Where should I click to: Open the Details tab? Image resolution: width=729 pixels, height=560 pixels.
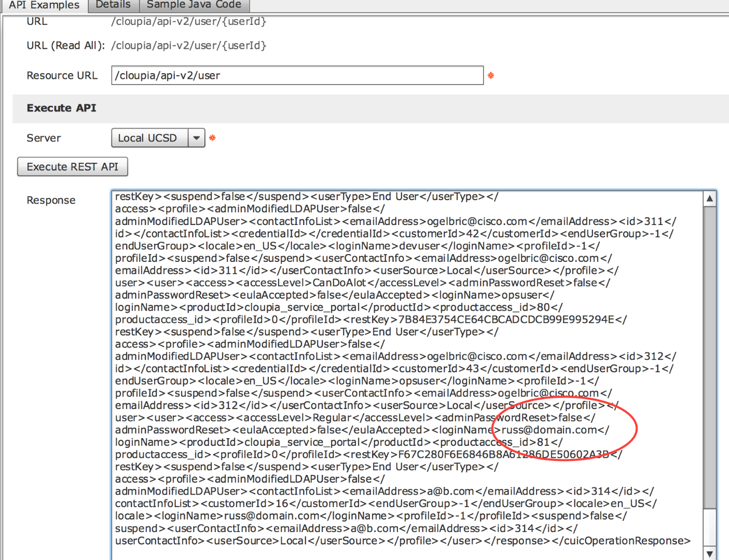(x=113, y=5)
